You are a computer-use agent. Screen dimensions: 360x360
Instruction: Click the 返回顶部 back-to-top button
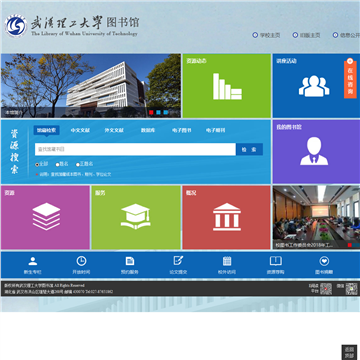pos(349,352)
